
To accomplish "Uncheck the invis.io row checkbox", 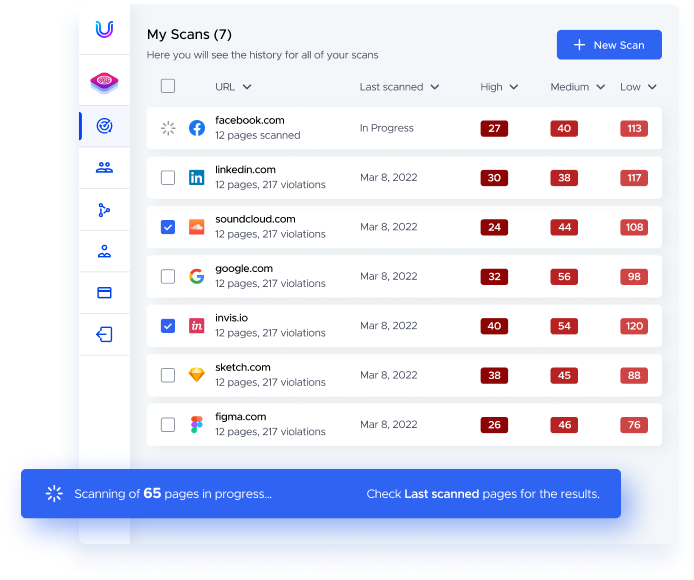I will [168, 326].
